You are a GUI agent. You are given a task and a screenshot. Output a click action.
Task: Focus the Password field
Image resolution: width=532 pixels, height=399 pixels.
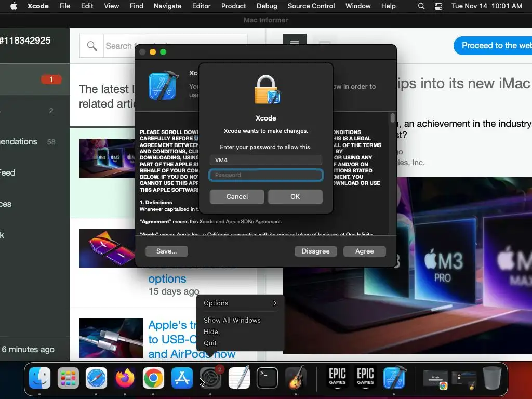(x=265, y=175)
